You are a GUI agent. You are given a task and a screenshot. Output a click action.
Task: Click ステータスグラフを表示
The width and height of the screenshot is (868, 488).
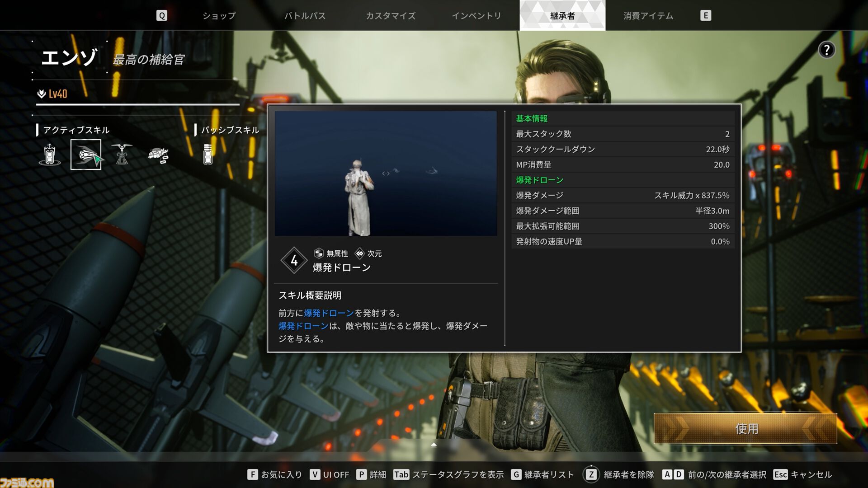[458, 474]
